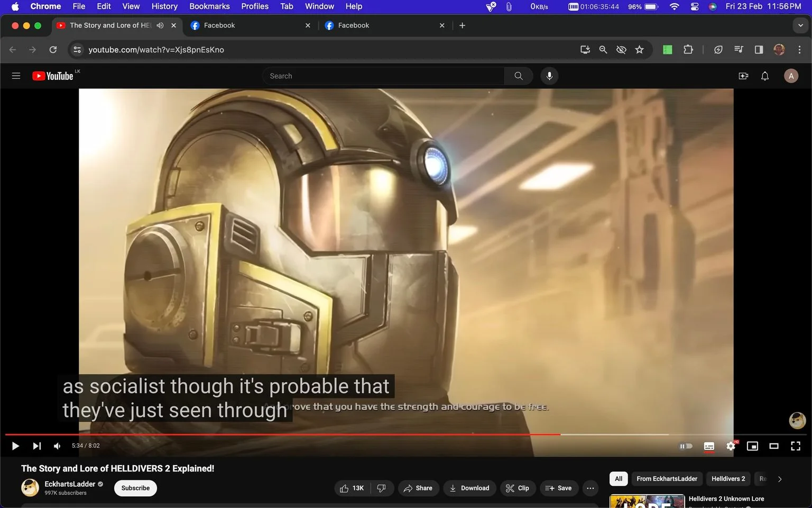This screenshot has height=508, width=812.
Task: Dislike this video
Action: tap(382, 488)
